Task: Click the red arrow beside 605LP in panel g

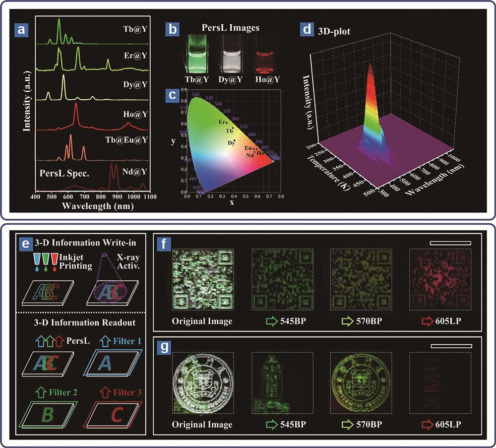Action: pos(428,425)
